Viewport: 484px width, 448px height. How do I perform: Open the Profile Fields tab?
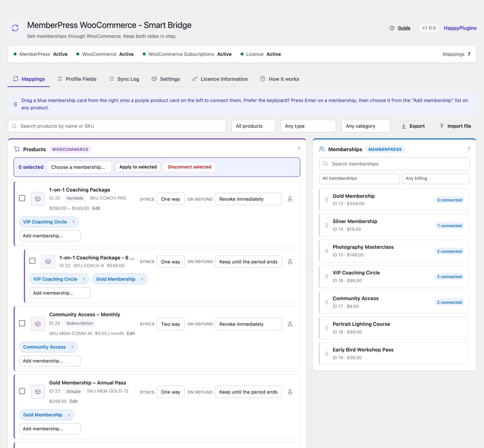pos(77,79)
